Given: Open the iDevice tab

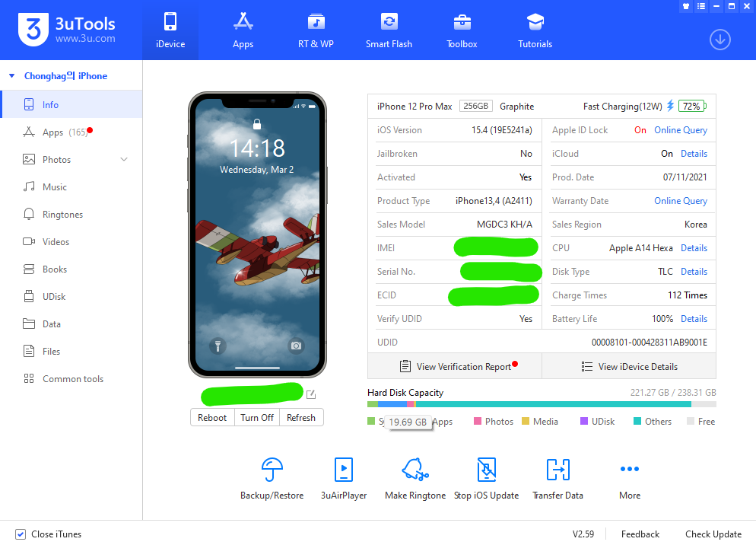Looking at the screenshot, I should [170, 30].
